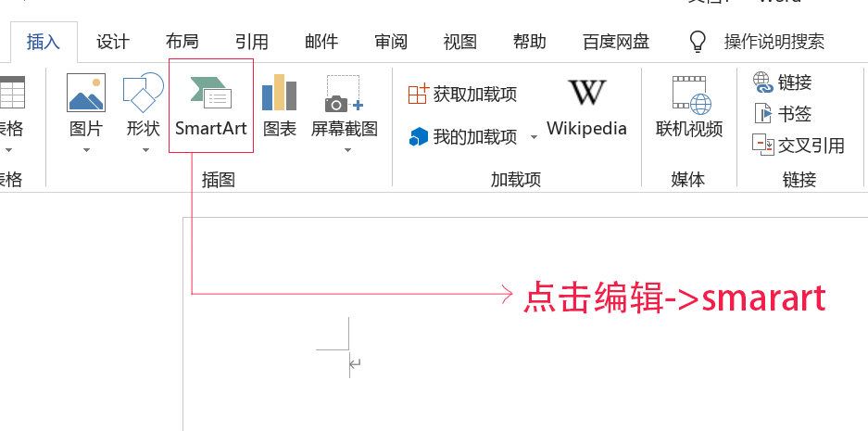
Task: Open the 布局 tab
Action: click(x=182, y=42)
